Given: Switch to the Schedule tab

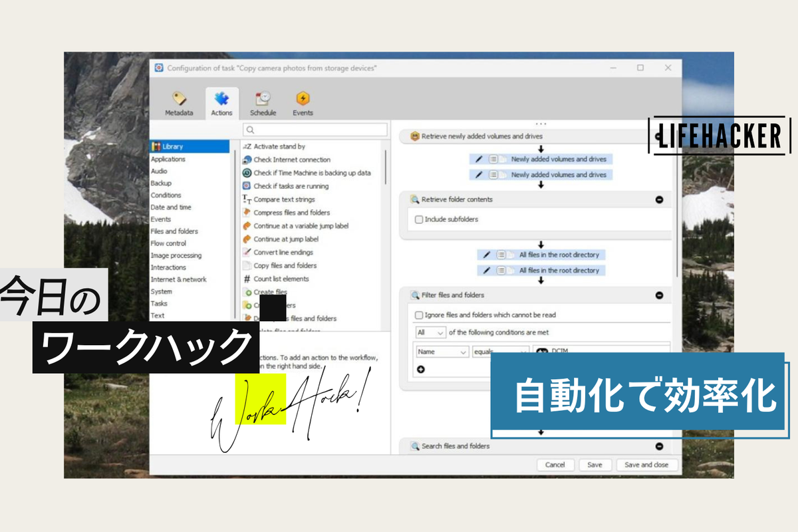Looking at the screenshot, I should click(263, 104).
